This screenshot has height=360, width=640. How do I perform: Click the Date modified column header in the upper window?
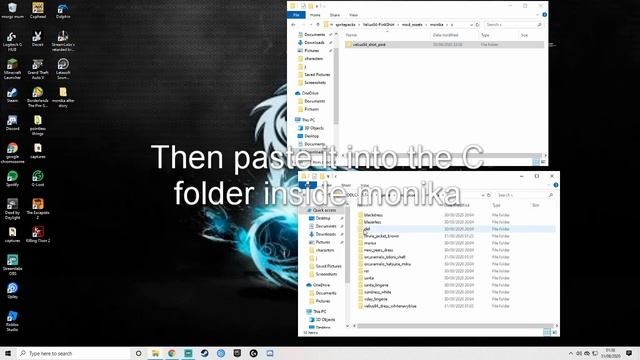point(445,35)
